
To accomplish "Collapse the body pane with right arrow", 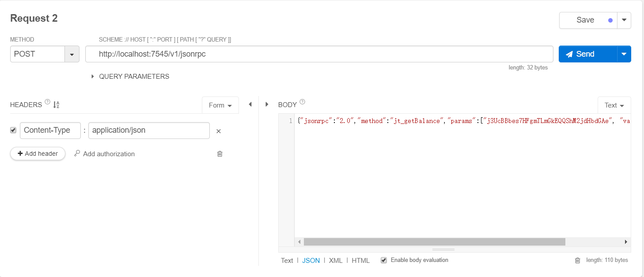I will (x=267, y=104).
